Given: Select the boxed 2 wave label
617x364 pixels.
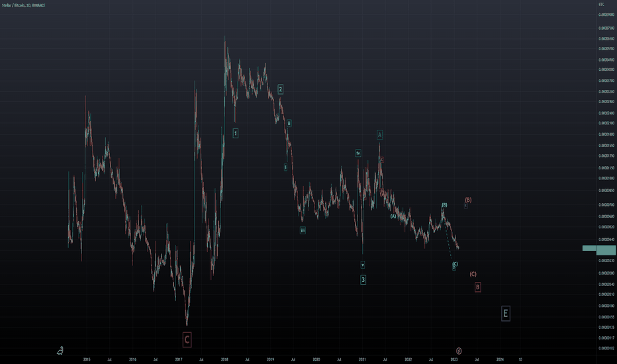Looking at the screenshot, I should point(280,89).
